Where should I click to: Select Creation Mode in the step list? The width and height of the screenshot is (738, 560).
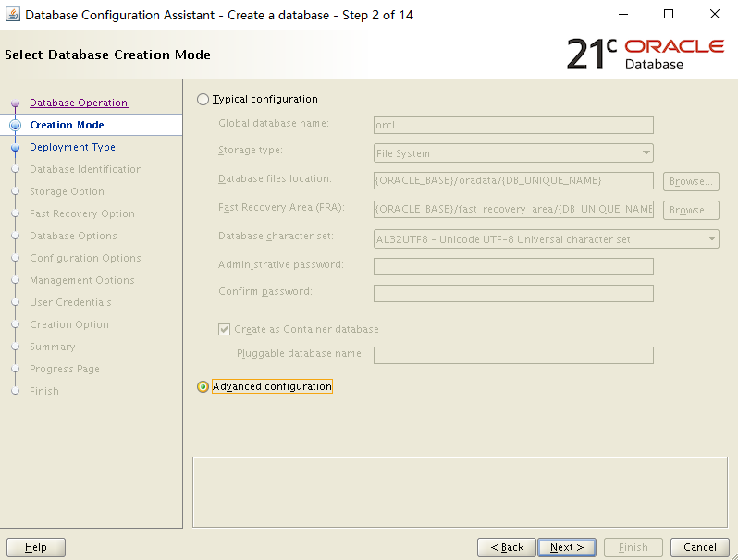coord(67,125)
